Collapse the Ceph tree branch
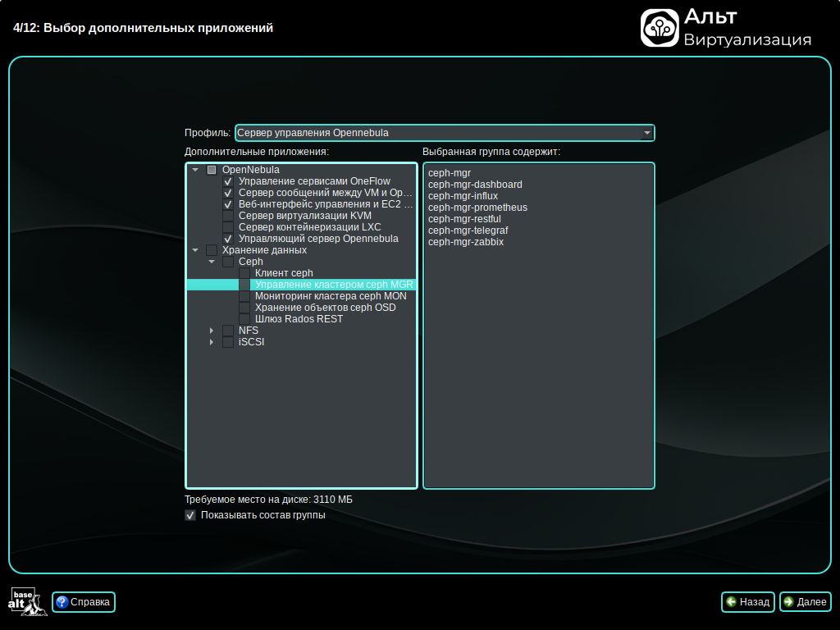Viewport: 840px width, 630px height. click(212, 262)
